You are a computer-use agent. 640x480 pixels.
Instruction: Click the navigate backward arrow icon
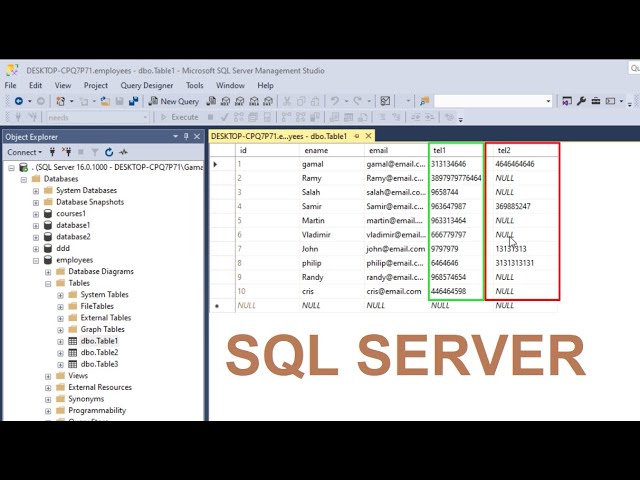[19, 101]
